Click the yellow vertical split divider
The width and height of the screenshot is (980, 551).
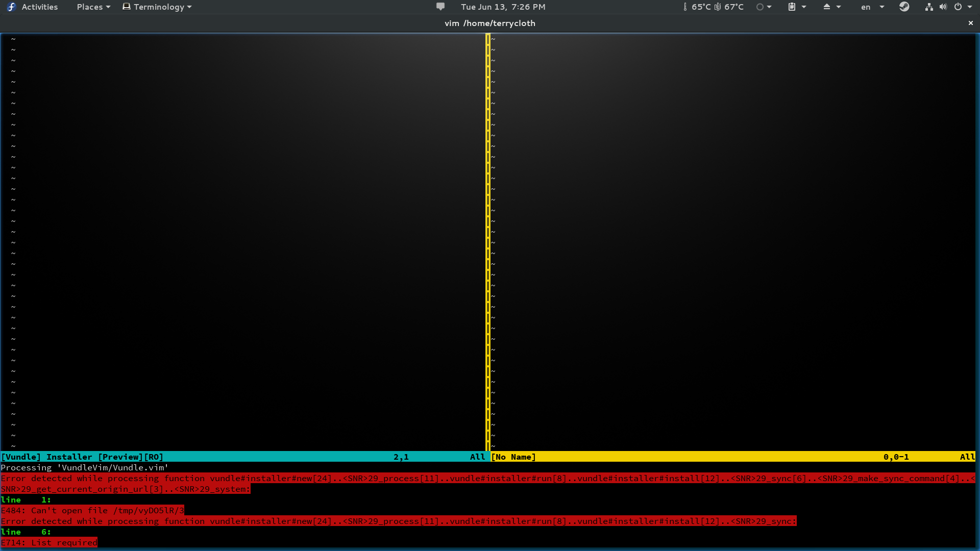point(488,242)
